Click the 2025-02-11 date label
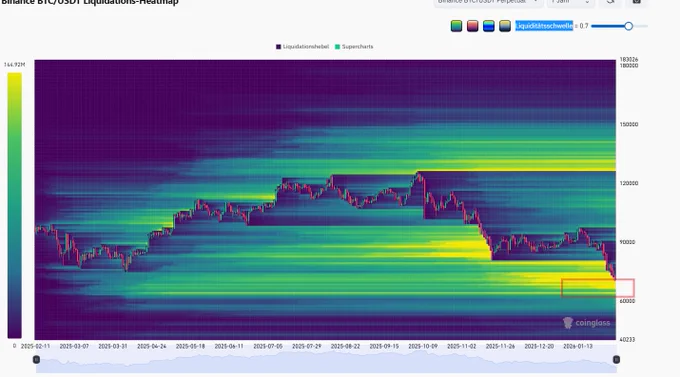The image size is (680, 377). coord(36,346)
